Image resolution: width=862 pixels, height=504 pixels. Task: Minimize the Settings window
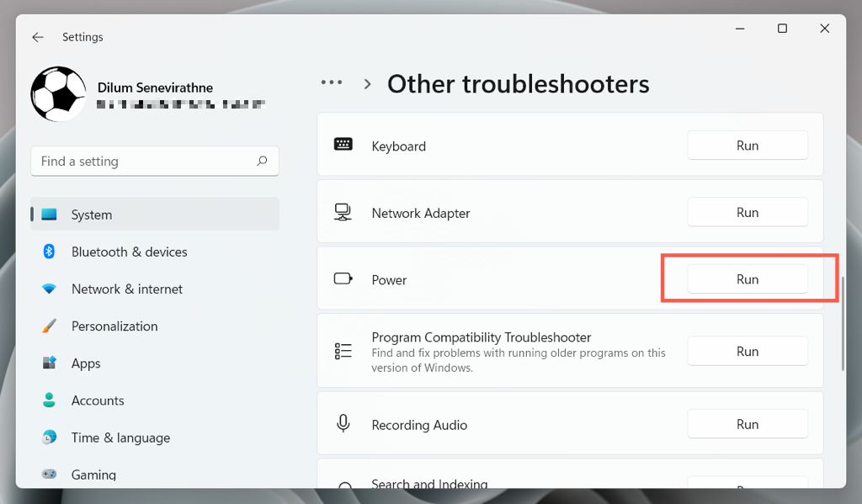pos(740,29)
